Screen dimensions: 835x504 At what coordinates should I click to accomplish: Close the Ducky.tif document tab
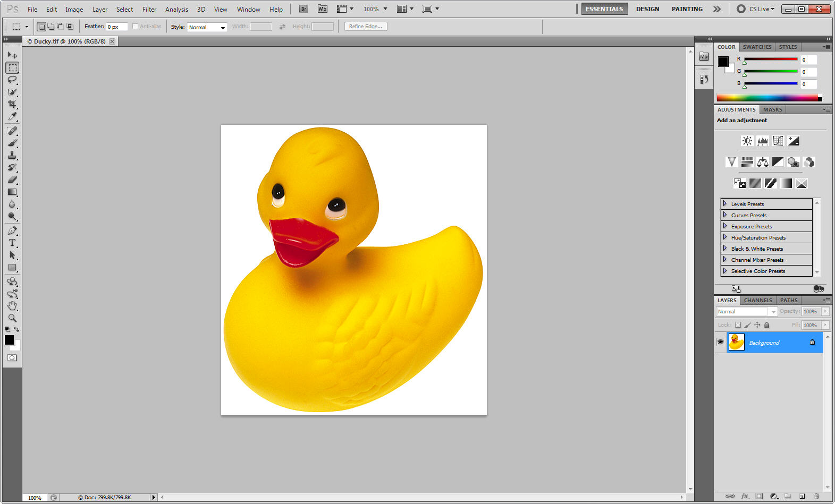[x=112, y=41]
